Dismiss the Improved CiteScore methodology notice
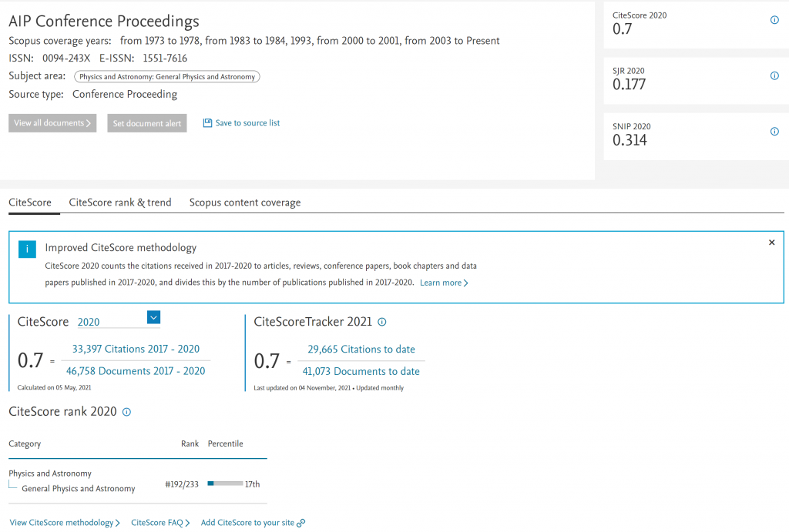The width and height of the screenshot is (789, 532). point(771,243)
